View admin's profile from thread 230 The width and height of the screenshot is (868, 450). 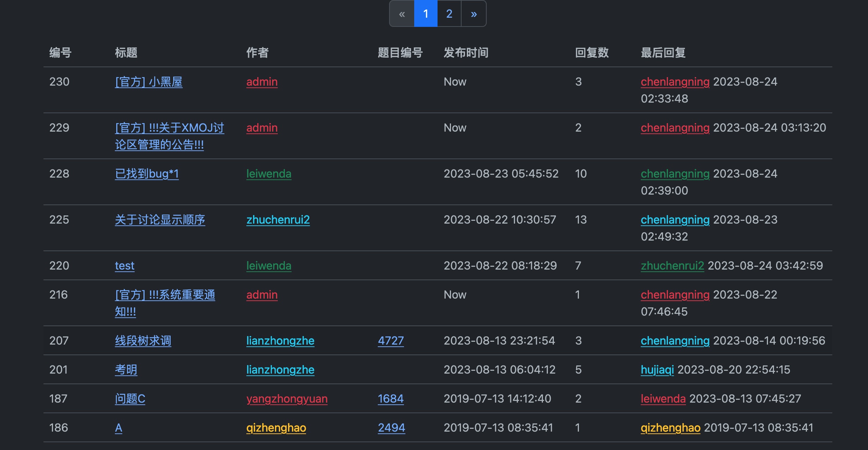pyautogui.click(x=262, y=82)
